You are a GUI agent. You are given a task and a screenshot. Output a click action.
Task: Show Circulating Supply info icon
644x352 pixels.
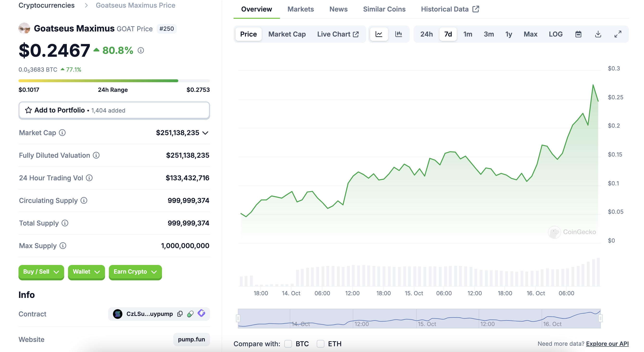tap(84, 200)
